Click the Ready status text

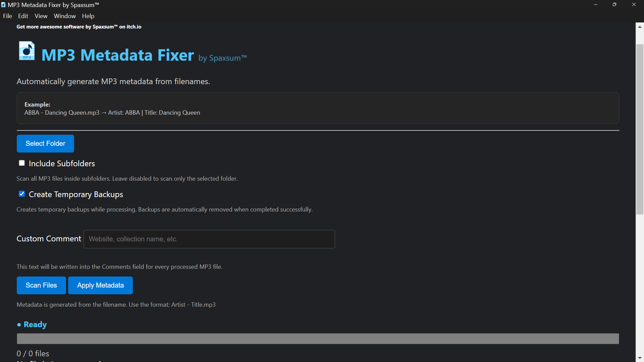pyautogui.click(x=35, y=324)
